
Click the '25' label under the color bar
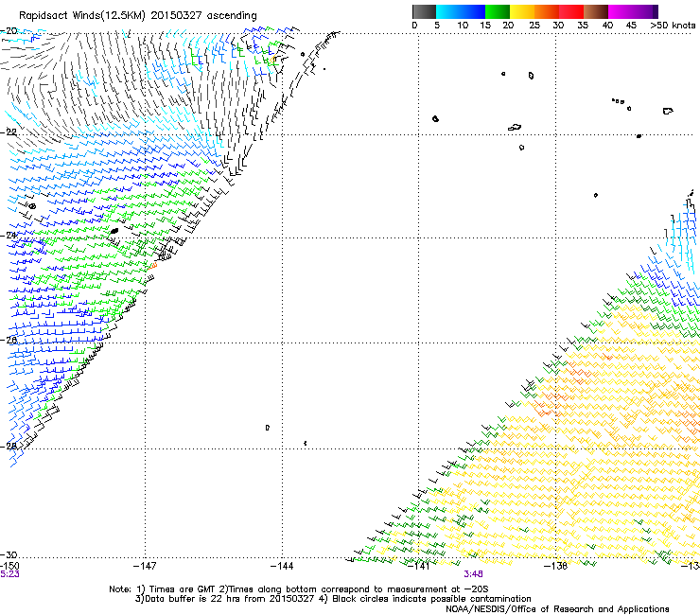(534, 25)
